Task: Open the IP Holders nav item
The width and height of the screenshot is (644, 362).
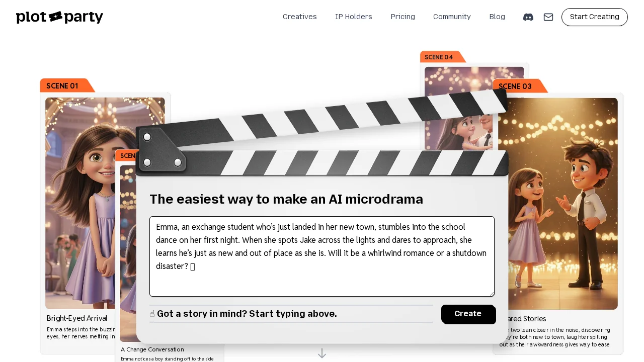Action: (354, 17)
